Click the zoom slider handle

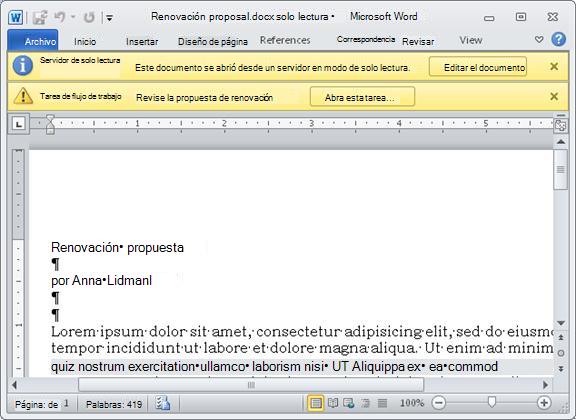point(492,402)
